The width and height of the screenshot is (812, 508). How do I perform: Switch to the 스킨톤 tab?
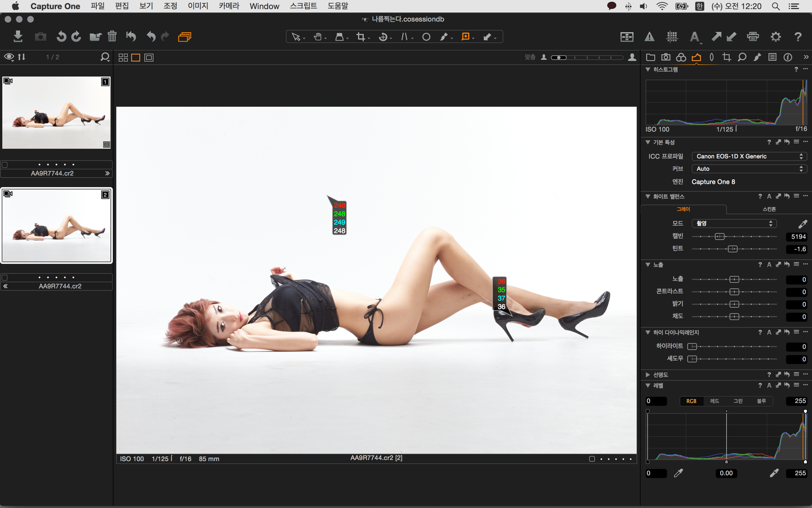point(769,209)
